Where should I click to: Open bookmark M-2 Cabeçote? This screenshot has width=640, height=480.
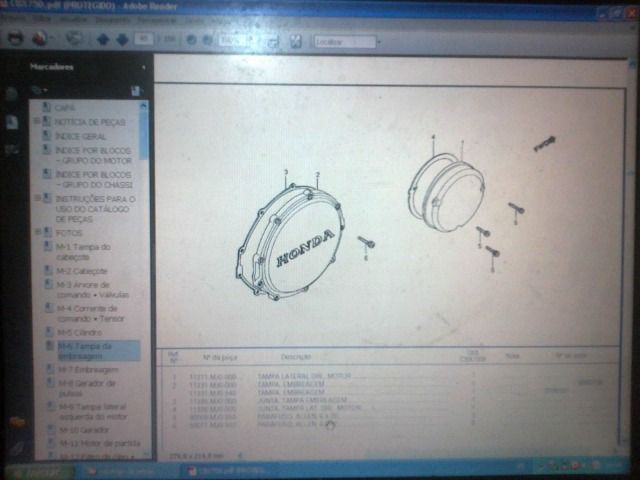click(x=82, y=271)
